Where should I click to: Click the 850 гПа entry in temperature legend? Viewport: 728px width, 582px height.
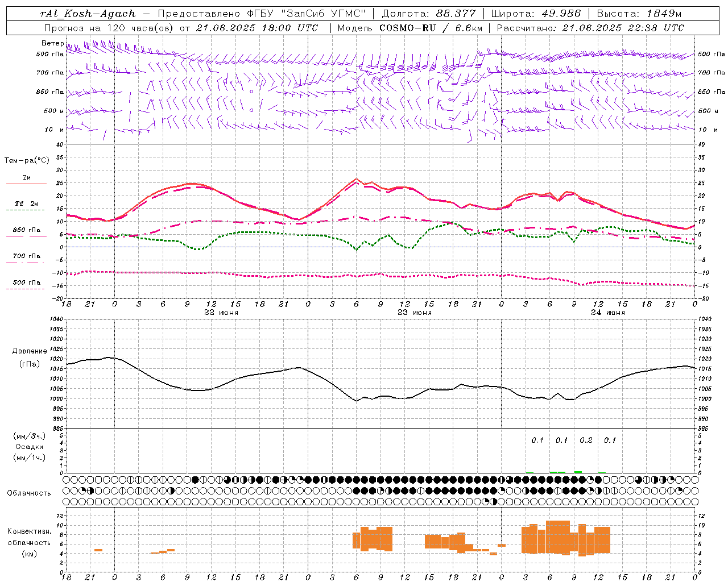[x=27, y=230]
